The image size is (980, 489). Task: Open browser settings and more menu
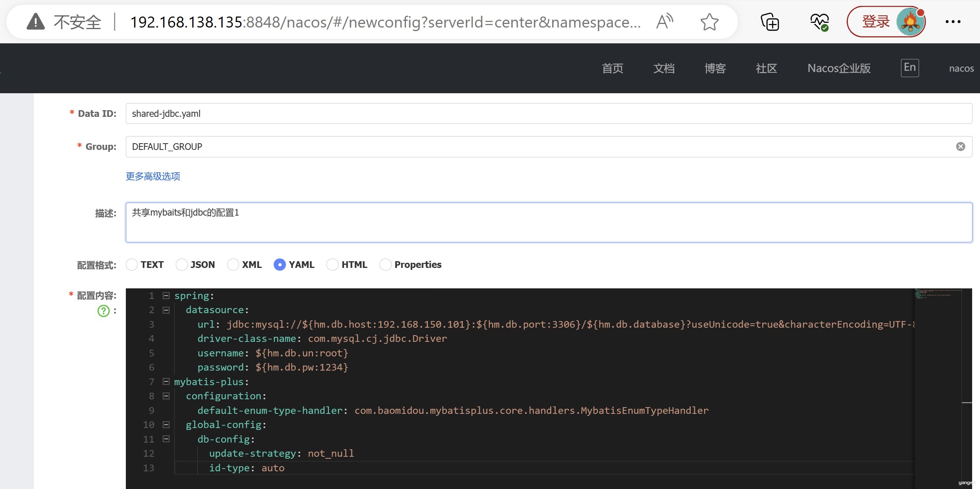click(x=953, y=22)
